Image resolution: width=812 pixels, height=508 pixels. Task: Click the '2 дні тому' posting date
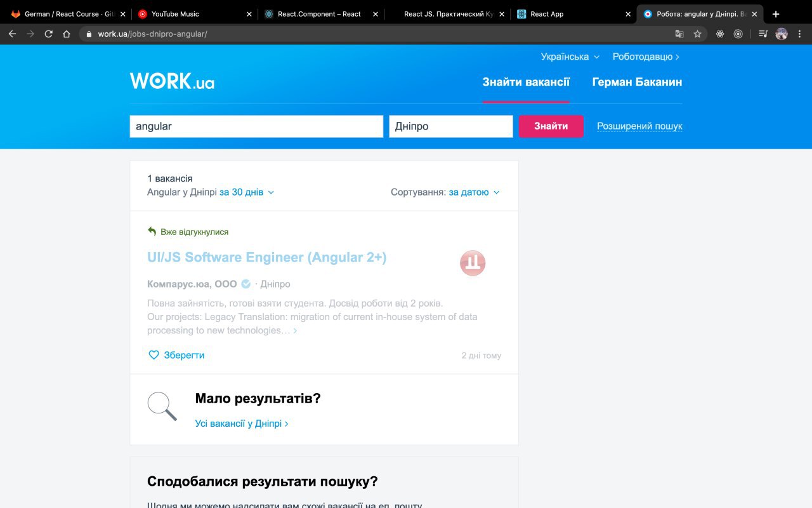[481, 356]
